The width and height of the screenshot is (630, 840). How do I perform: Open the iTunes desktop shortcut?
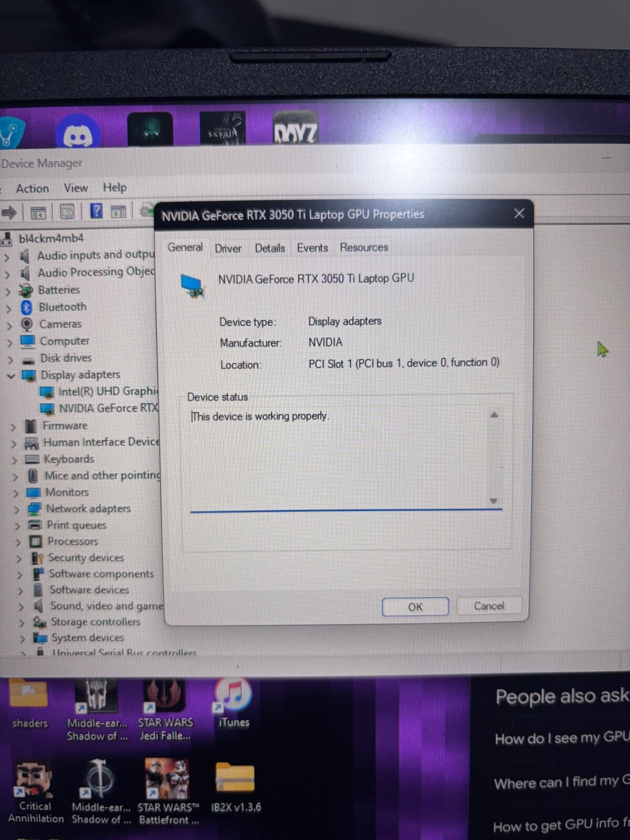pos(234,702)
